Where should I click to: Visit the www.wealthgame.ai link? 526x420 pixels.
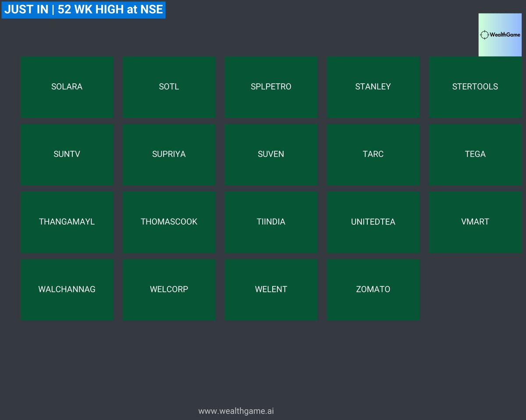pos(236,411)
